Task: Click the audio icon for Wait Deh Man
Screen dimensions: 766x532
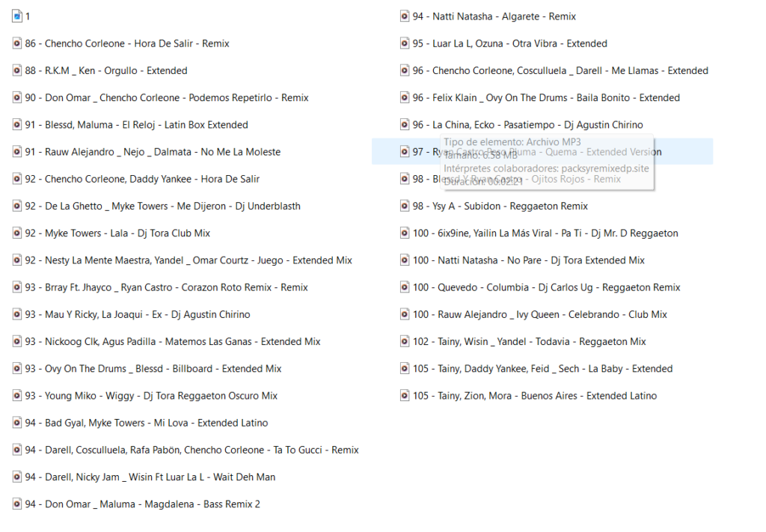Action: [17, 477]
